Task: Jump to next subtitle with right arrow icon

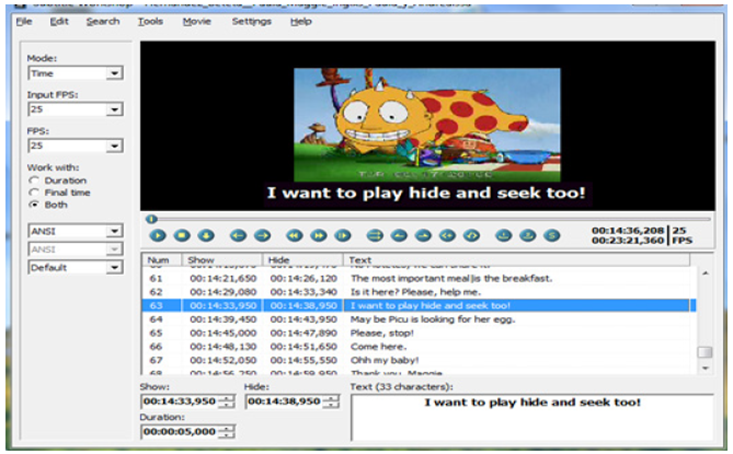Action: click(262, 236)
